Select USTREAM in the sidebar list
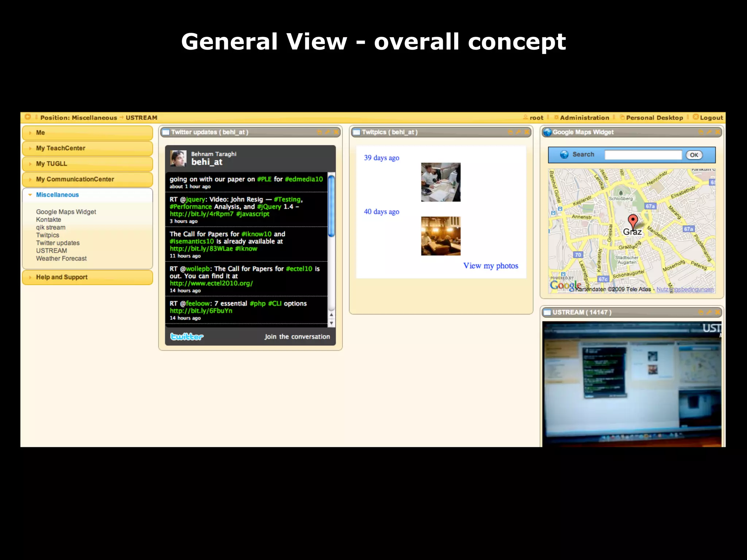The width and height of the screenshot is (747, 560). [51, 250]
